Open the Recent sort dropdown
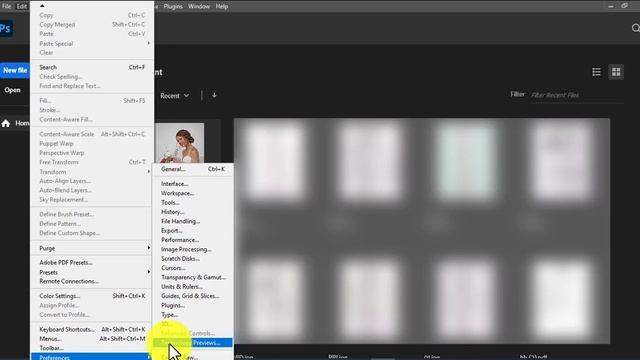This screenshot has width=640, height=360. (x=174, y=96)
